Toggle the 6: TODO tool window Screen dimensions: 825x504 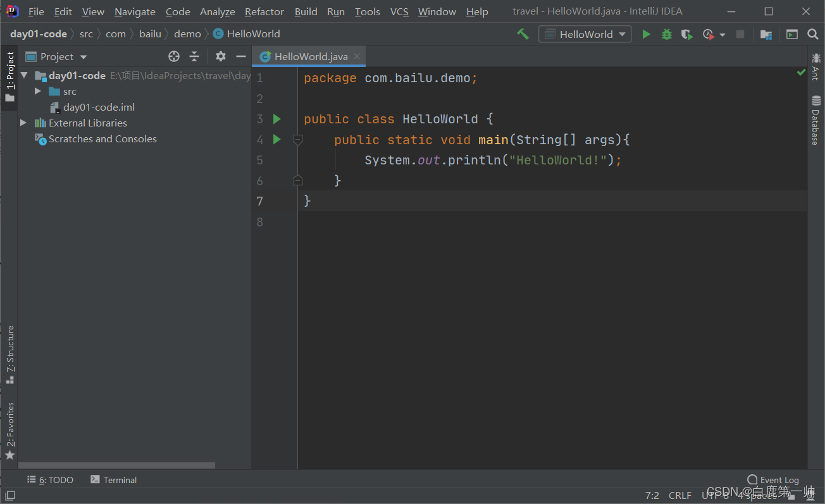pyautogui.click(x=50, y=480)
